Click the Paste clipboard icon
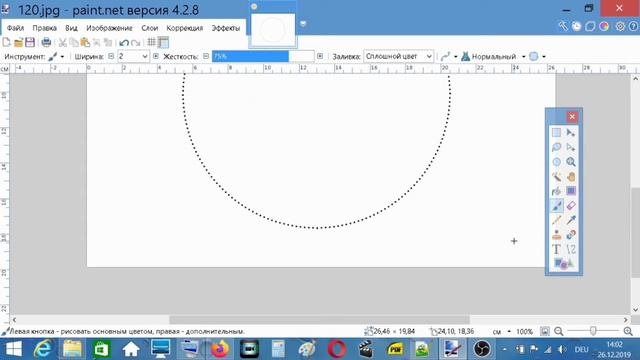This screenshot has height=360, width=640. [x=85, y=42]
